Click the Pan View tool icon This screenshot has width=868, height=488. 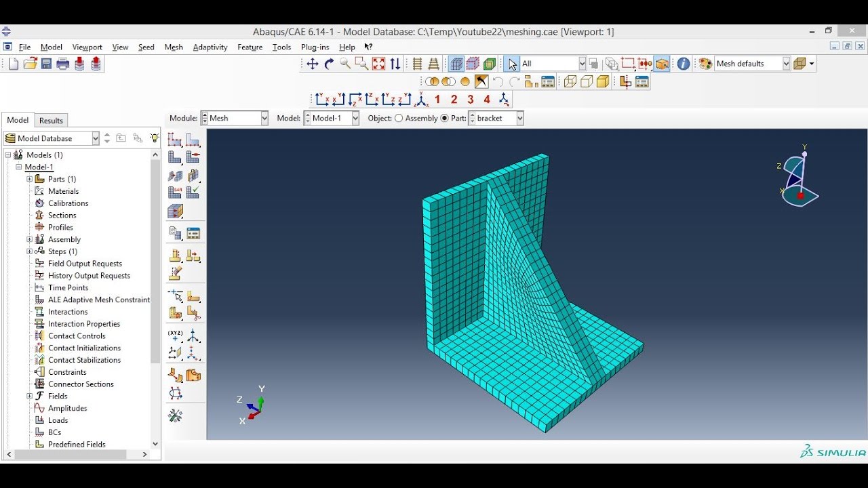pos(313,64)
